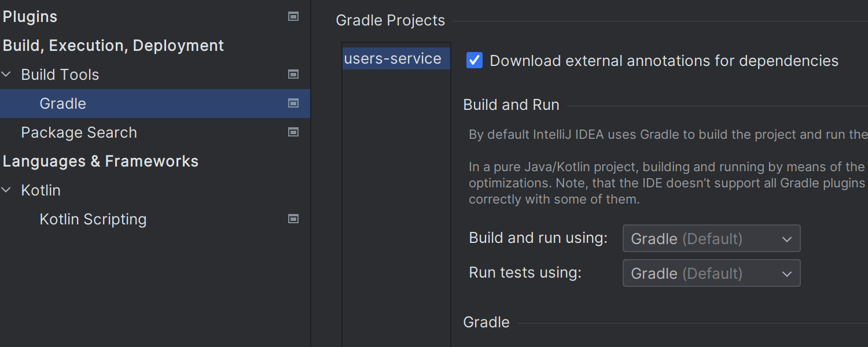Open the Kotlin Scripting settings page
The image size is (868, 347).
[93, 219]
